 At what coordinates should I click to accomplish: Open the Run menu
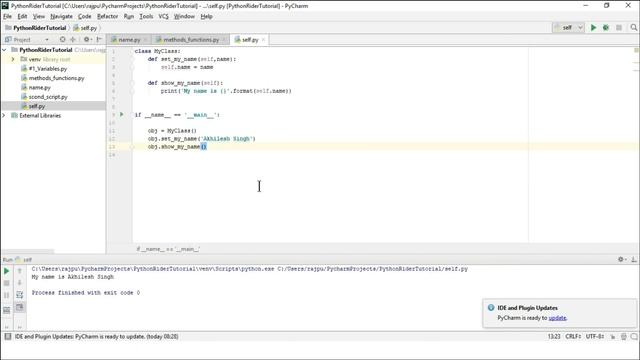pyautogui.click(x=129, y=16)
